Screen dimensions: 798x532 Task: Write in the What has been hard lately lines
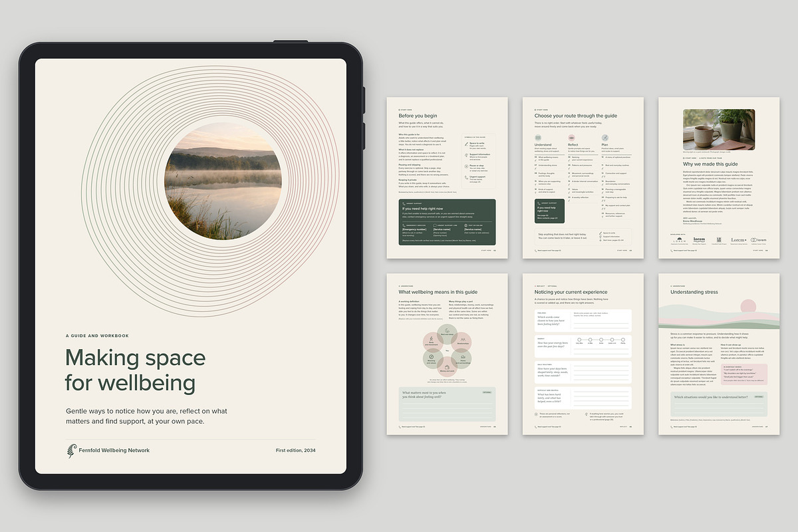(601, 398)
